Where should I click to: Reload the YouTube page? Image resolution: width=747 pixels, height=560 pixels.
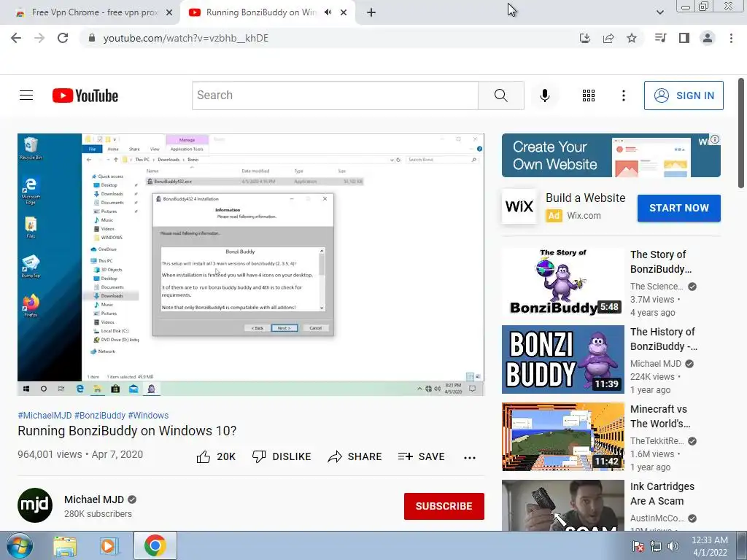[x=63, y=38]
